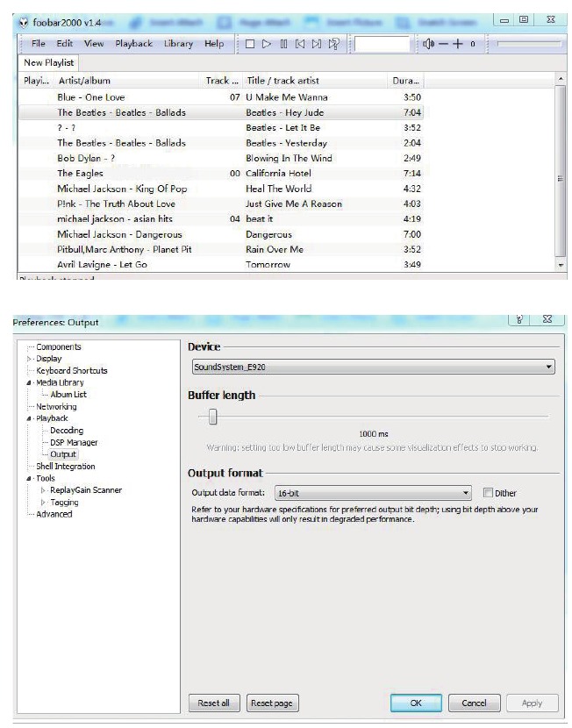
Task: Select Keyboard Shortcuts in tree
Action: (72, 370)
